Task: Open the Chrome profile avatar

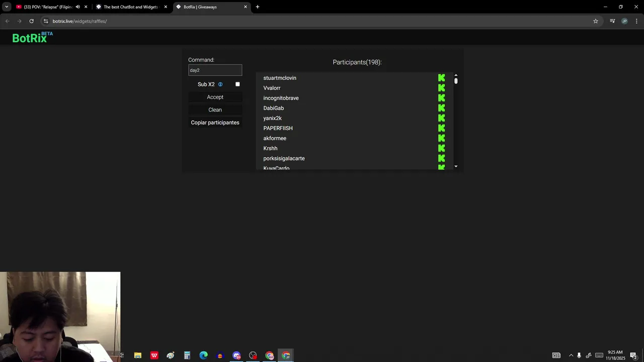Action: pyautogui.click(x=624, y=21)
